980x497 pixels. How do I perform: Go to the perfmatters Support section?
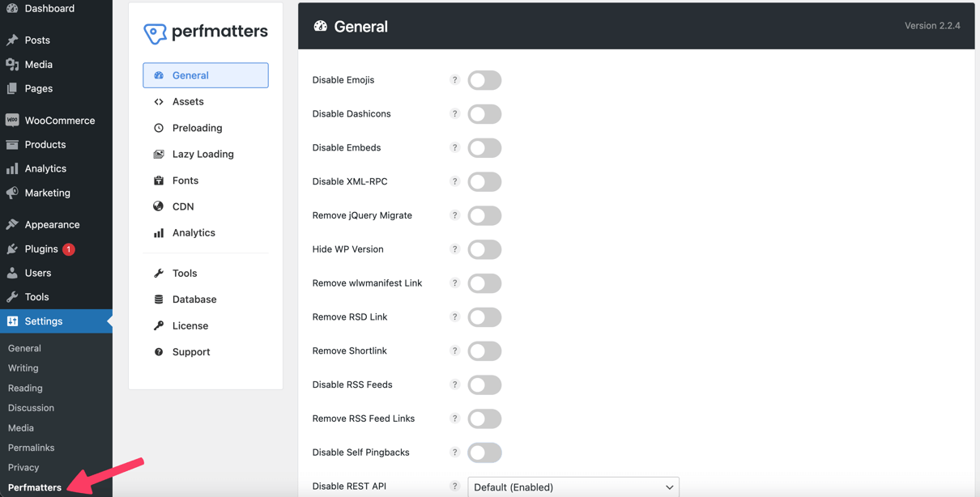coord(190,351)
